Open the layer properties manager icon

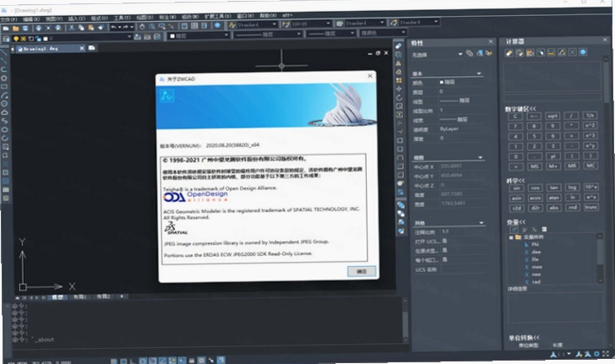point(6,39)
